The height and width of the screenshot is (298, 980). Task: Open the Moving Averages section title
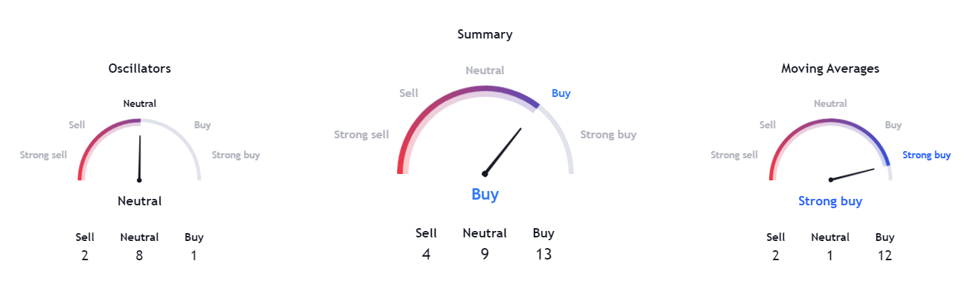[x=830, y=68]
